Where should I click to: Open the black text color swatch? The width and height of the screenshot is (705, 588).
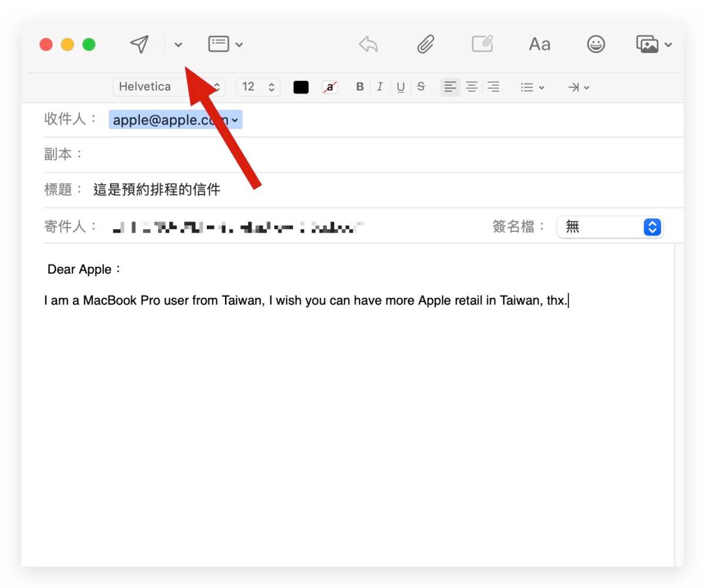click(301, 87)
